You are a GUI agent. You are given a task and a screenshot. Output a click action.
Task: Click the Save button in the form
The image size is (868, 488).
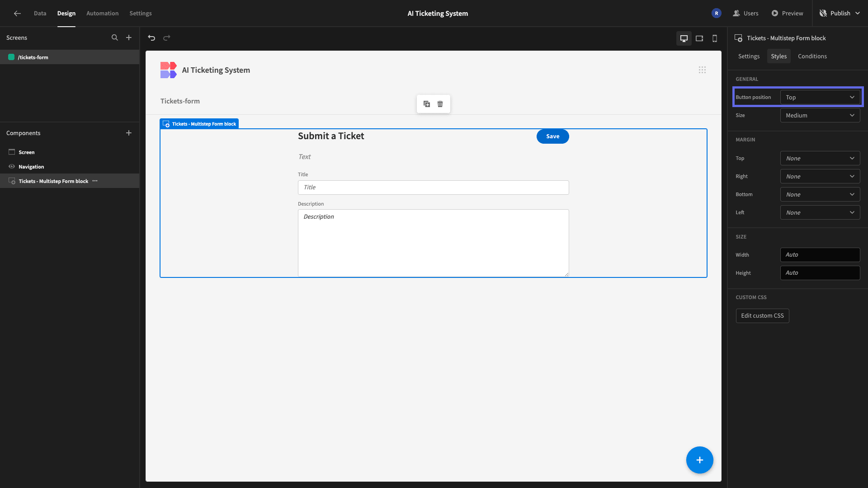(552, 136)
